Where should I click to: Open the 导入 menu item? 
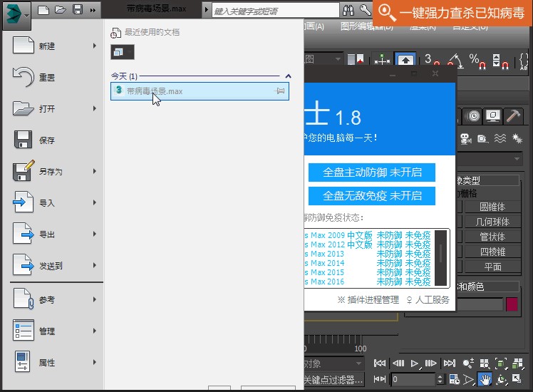(x=47, y=203)
